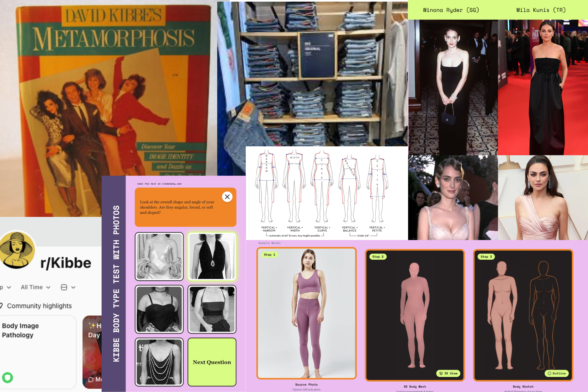Image resolution: width=588 pixels, height=392 pixels.
Task: Click the 3D Body Mesh caption
Action: click(415, 386)
